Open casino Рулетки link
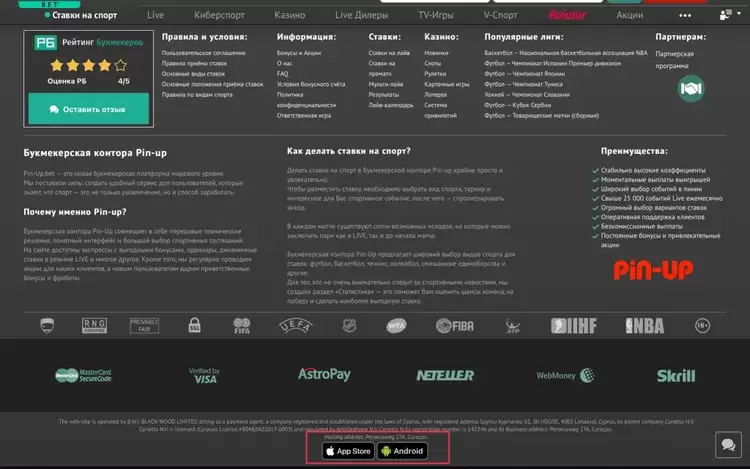The height and width of the screenshot is (469, 750). click(x=435, y=74)
